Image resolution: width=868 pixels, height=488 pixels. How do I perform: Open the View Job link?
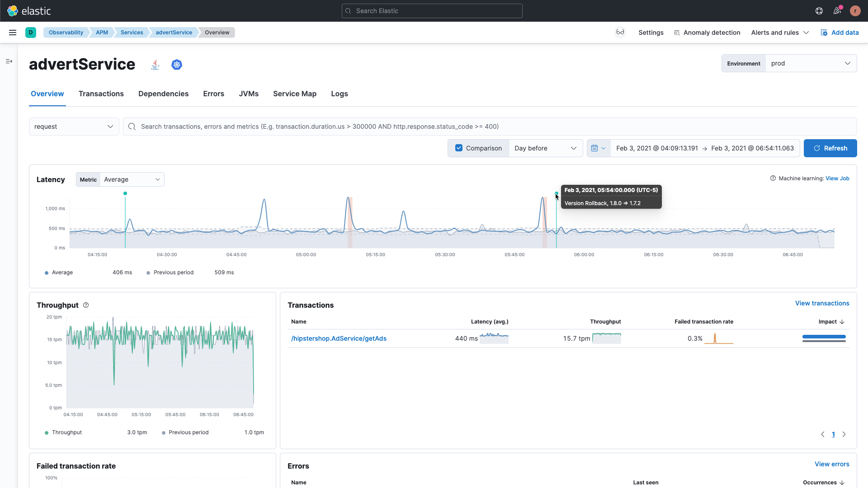(x=837, y=178)
